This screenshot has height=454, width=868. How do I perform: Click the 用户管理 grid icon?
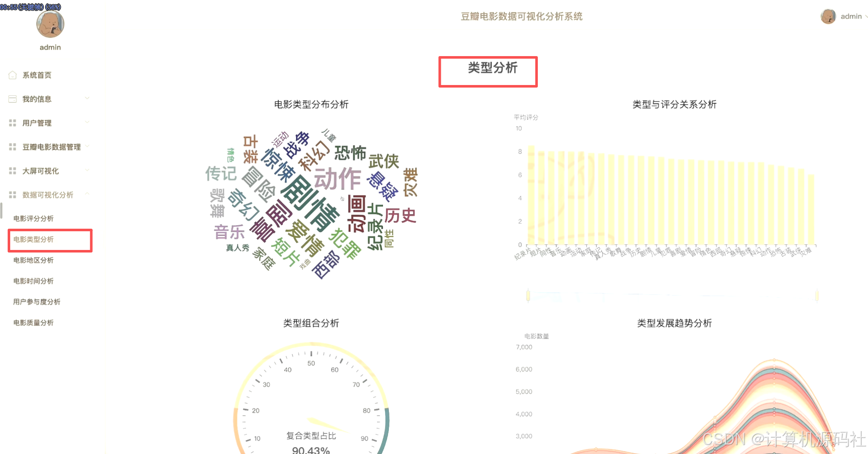point(12,123)
